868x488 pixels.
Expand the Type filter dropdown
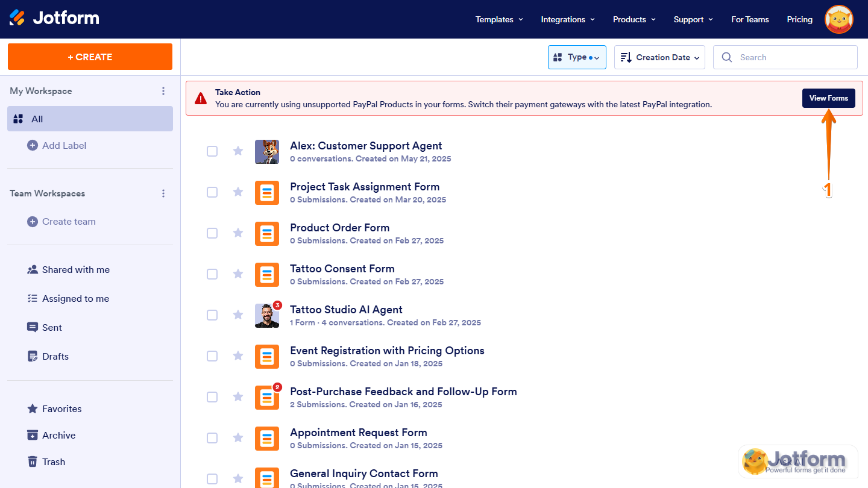coord(576,57)
